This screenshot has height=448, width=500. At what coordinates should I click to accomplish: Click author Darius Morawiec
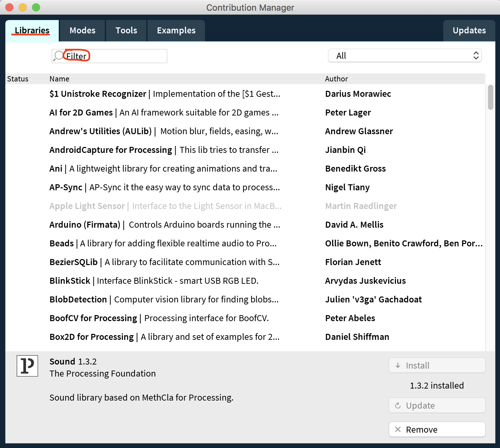(x=358, y=94)
